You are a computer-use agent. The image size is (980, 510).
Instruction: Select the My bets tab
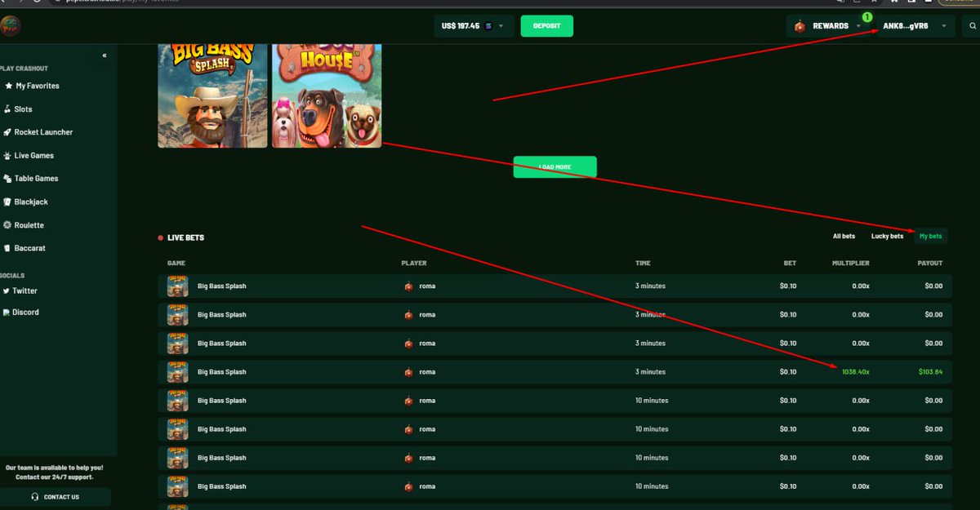(930, 237)
